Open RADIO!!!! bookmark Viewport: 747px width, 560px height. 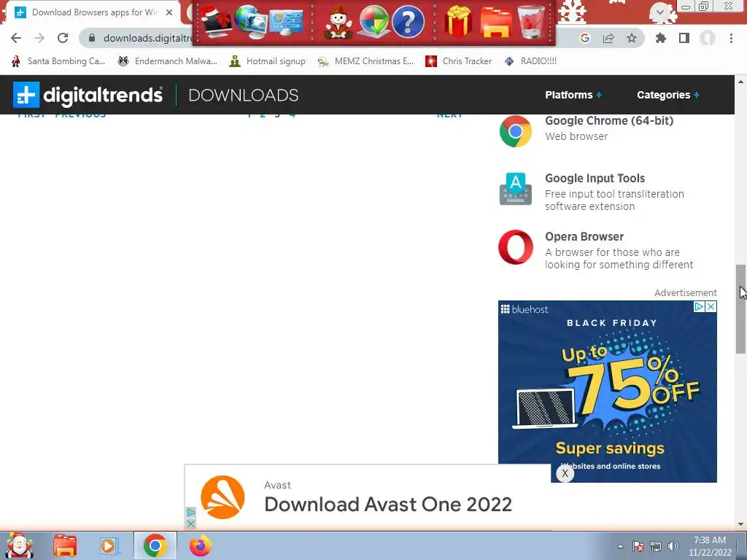530,61
